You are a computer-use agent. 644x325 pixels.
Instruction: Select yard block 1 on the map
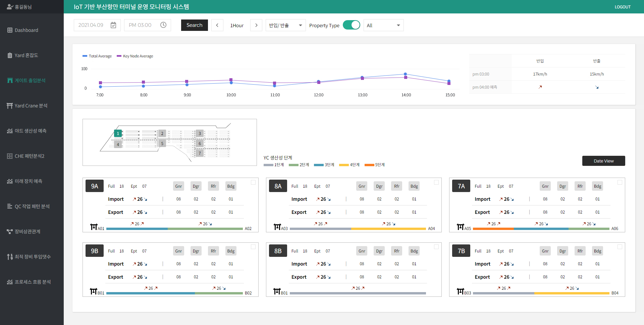(118, 133)
